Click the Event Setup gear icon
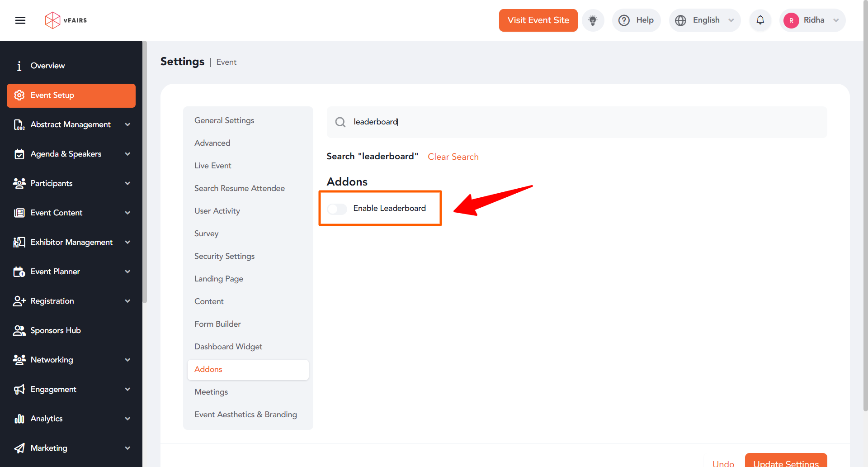Screen dimensions: 868x467 click(x=19, y=95)
